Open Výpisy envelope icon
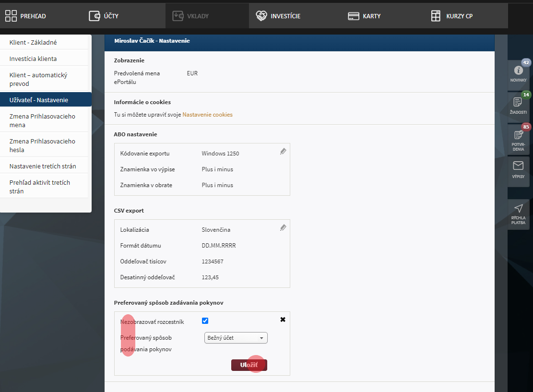 pyautogui.click(x=518, y=166)
